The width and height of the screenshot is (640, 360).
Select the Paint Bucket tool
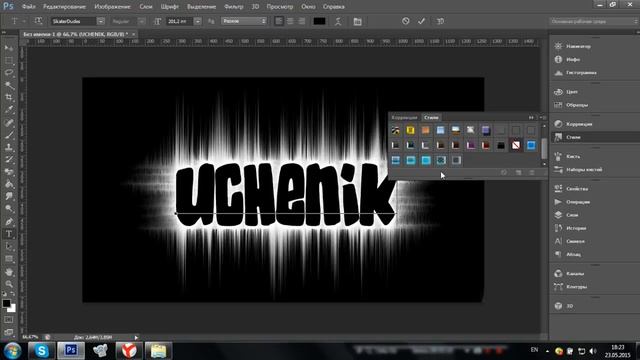9,184
